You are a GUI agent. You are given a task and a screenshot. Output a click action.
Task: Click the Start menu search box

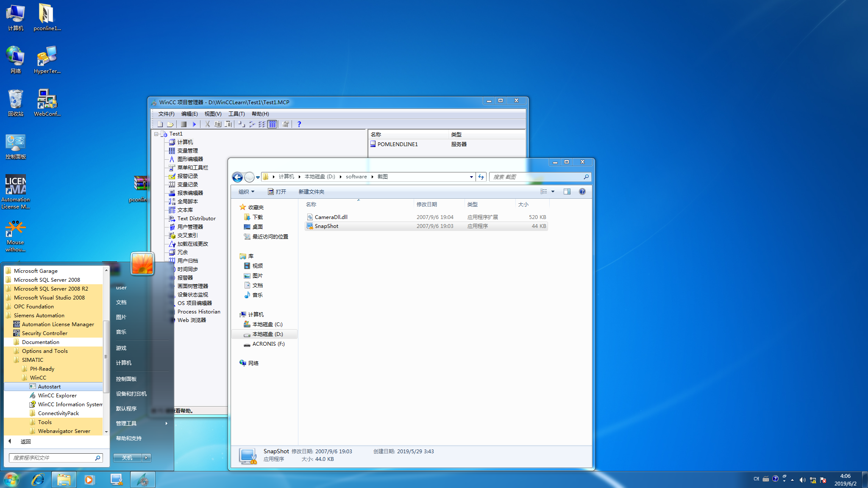pos(55,457)
